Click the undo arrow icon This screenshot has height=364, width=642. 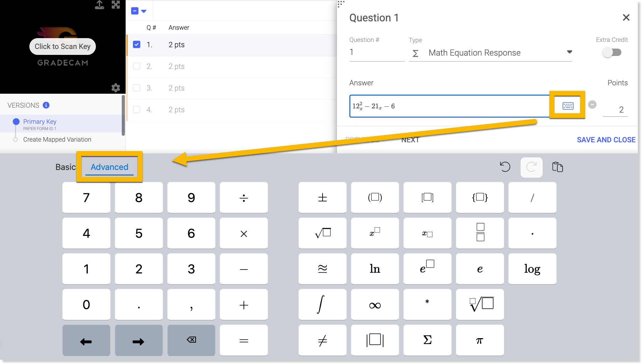pos(505,167)
